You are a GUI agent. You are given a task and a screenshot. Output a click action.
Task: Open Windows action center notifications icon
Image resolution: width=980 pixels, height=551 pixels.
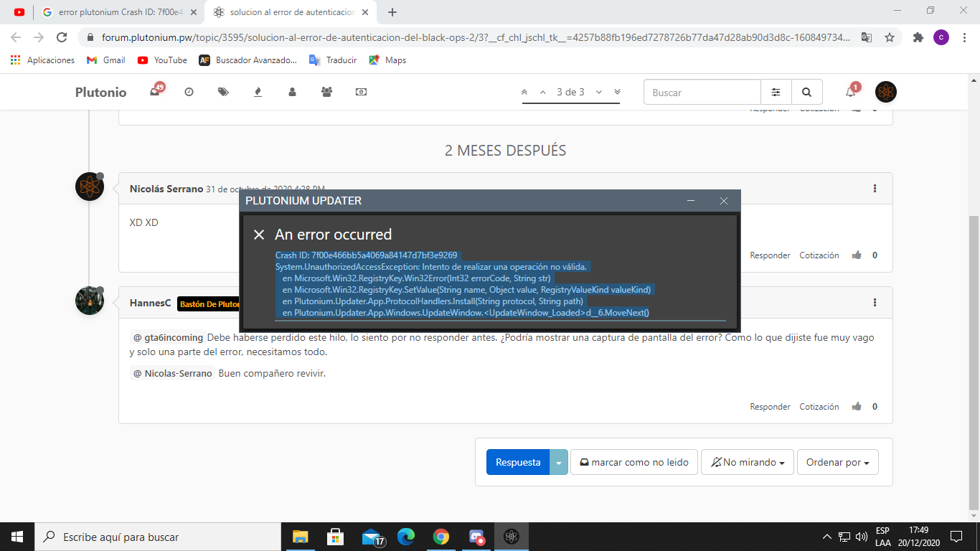click(x=956, y=537)
